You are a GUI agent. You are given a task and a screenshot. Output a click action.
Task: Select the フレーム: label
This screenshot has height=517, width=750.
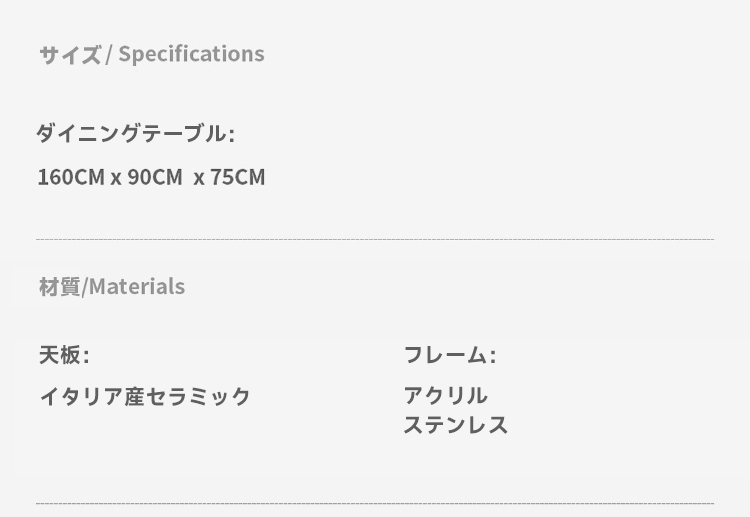tap(450, 355)
